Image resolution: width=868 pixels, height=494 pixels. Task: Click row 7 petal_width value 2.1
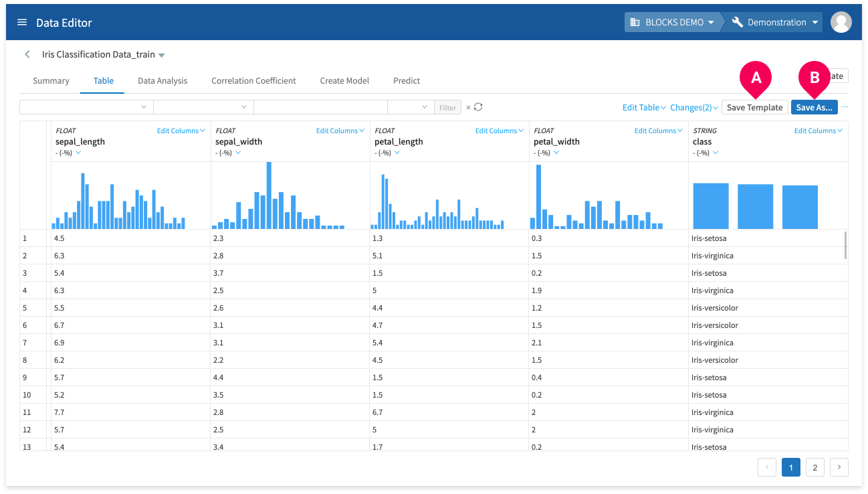(609, 343)
